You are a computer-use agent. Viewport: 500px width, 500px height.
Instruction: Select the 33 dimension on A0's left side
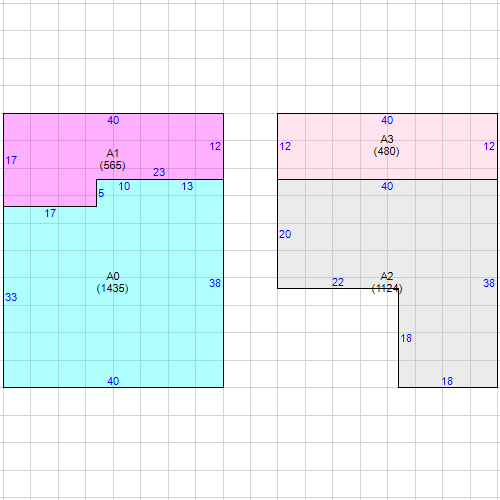11,297
